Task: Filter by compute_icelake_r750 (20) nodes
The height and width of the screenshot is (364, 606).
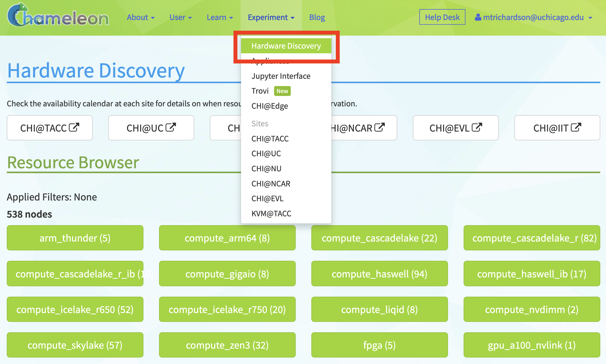Action: 227,309
